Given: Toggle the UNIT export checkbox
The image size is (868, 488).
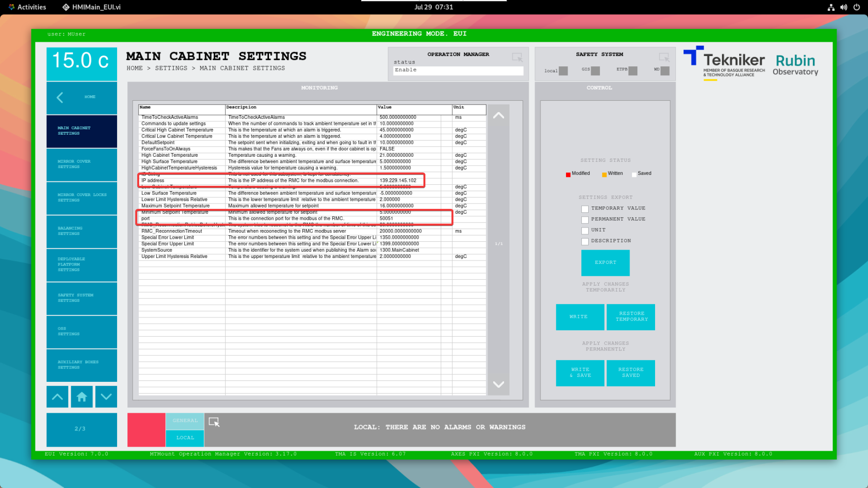Looking at the screenshot, I should (585, 230).
